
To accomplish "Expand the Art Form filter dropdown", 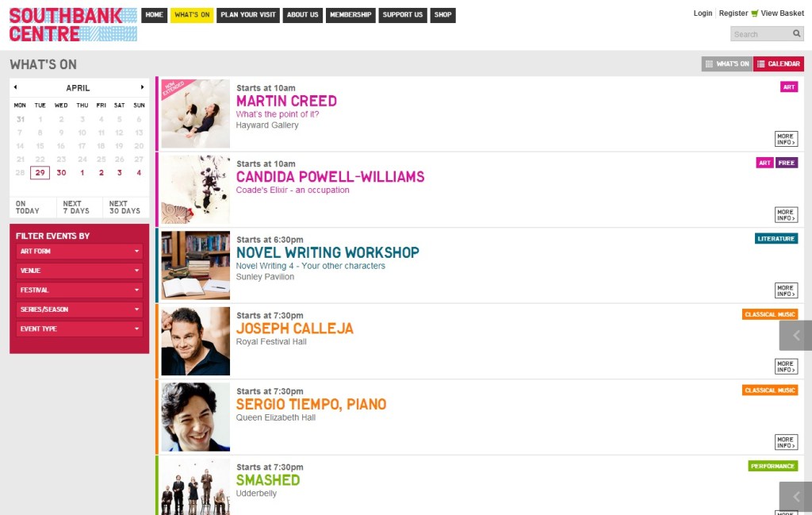I will pos(79,252).
